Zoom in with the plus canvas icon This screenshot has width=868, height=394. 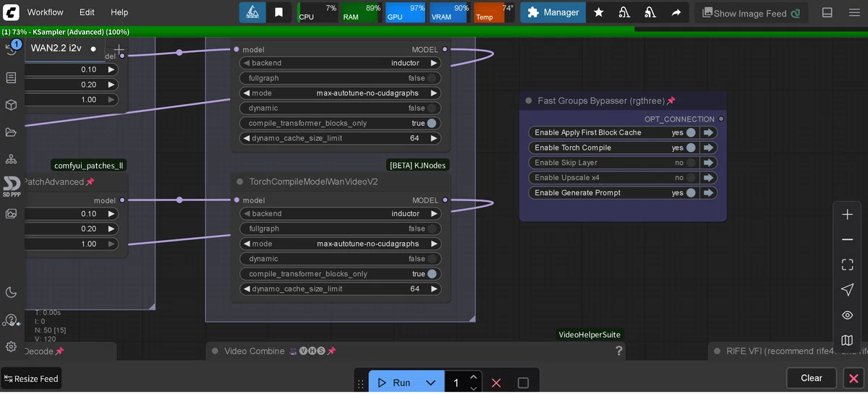[x=847, y=215]
